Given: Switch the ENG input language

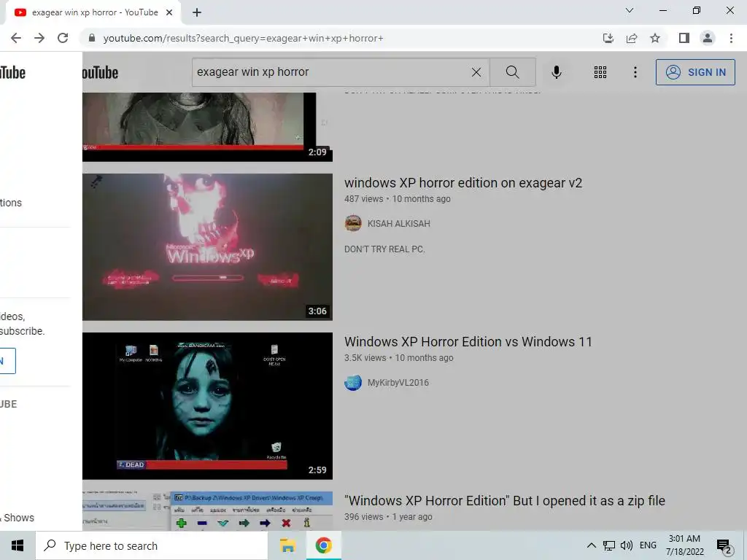Looking at the screenshot, I should [x=648, y=545].
